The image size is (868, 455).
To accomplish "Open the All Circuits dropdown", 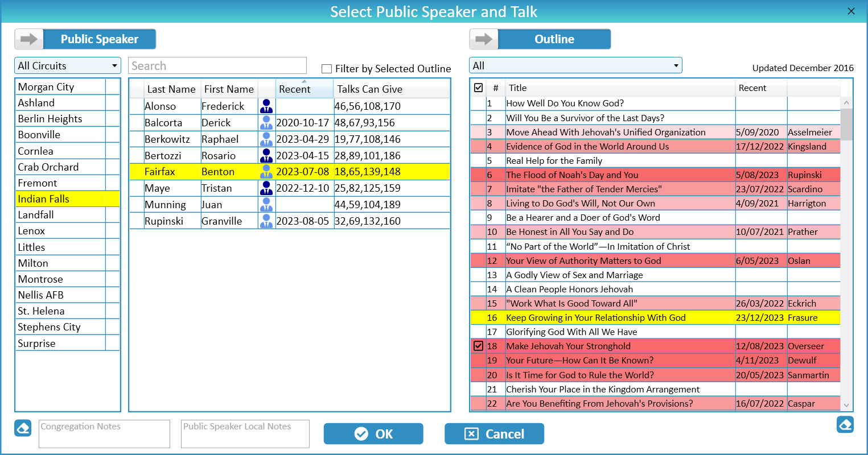I will pyautogui.click(x=68, y=66).
